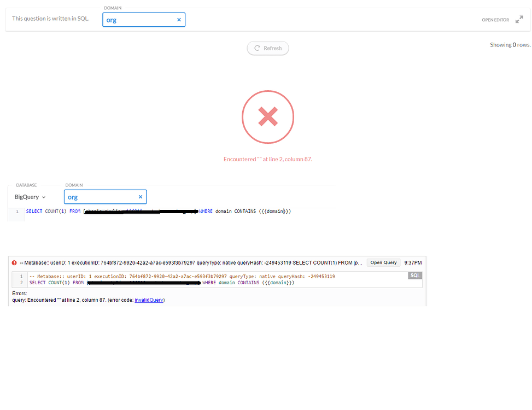The height and width of the screenshot is (410, 532).
Task: Click the 'Errors:' label in the log
Action: pyautogui.click(x=19, y=294)
